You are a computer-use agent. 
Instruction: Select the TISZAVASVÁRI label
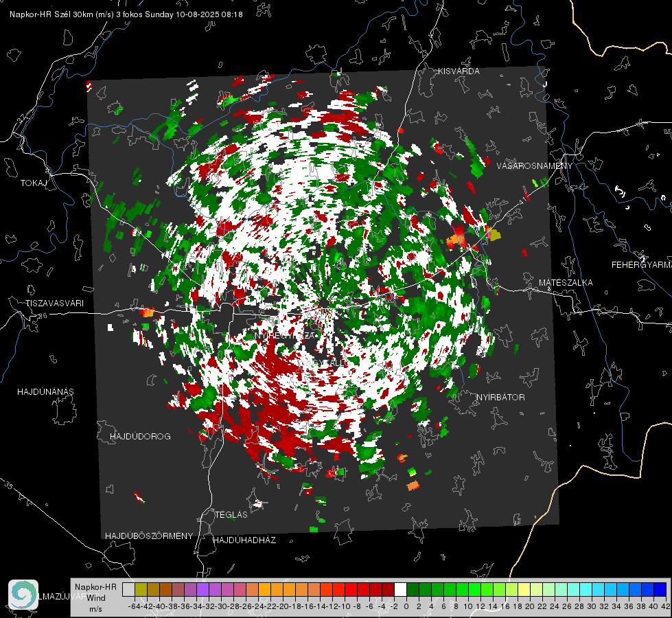55,304
